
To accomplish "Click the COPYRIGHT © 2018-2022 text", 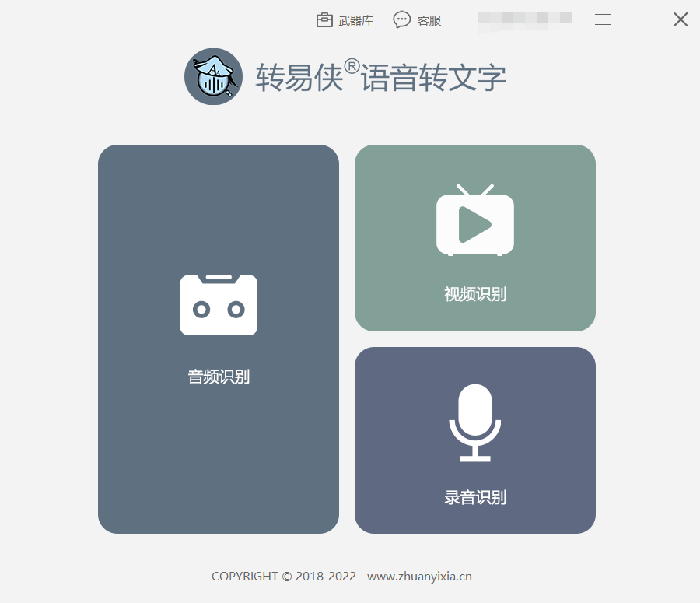I will pos(283,577).
